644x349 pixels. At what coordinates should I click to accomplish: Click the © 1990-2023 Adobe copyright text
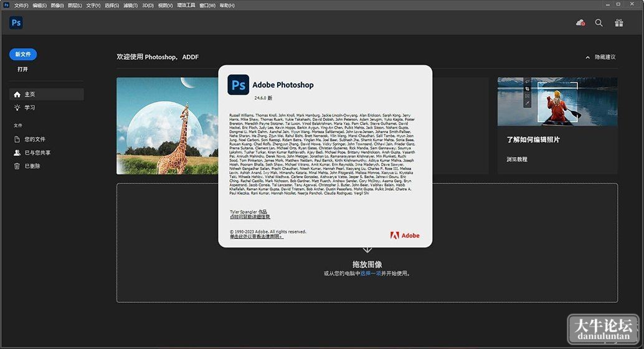[x=268, y=231]
